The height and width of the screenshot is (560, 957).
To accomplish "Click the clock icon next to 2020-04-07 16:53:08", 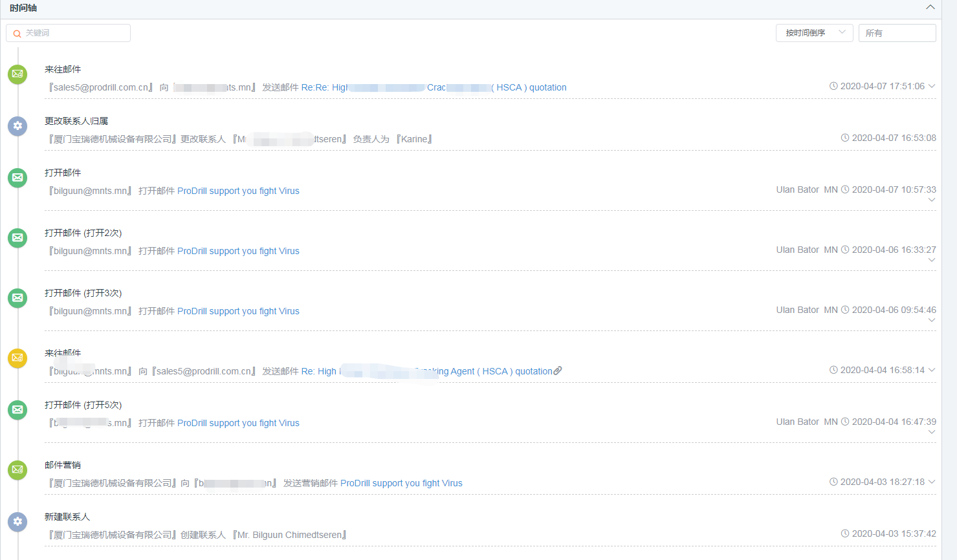I will pos(845,138).
